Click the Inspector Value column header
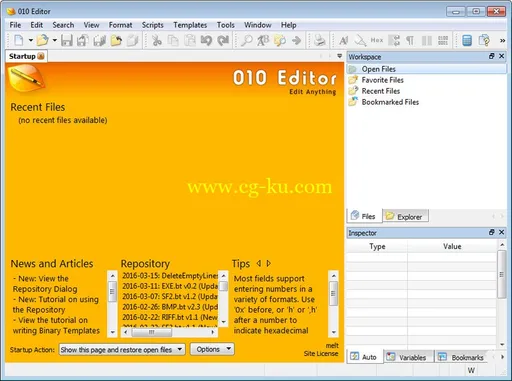 coord(452,246)
